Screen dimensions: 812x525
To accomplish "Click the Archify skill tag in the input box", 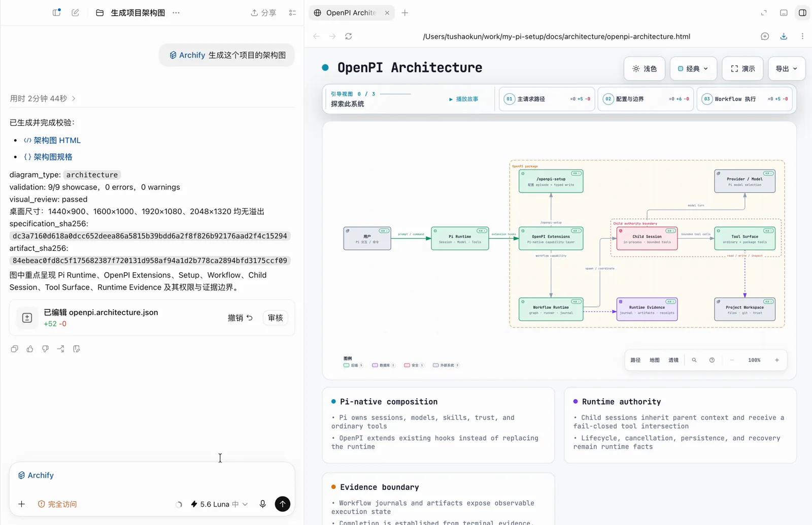I will click(x=36, y=475).
